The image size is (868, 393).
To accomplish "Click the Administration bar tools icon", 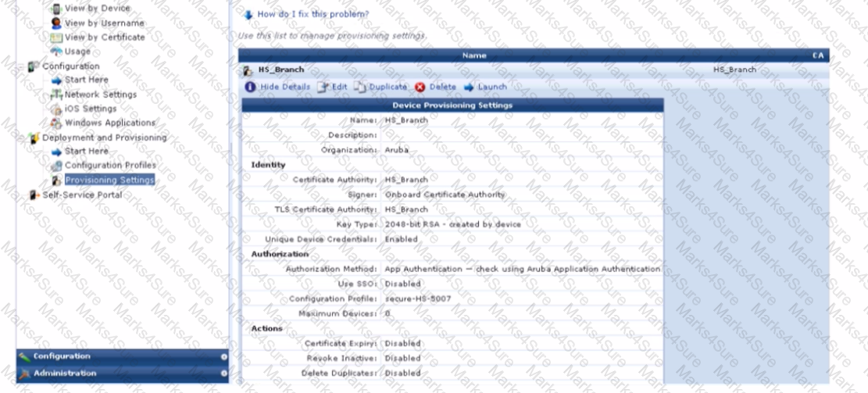I will coord(23,373).
